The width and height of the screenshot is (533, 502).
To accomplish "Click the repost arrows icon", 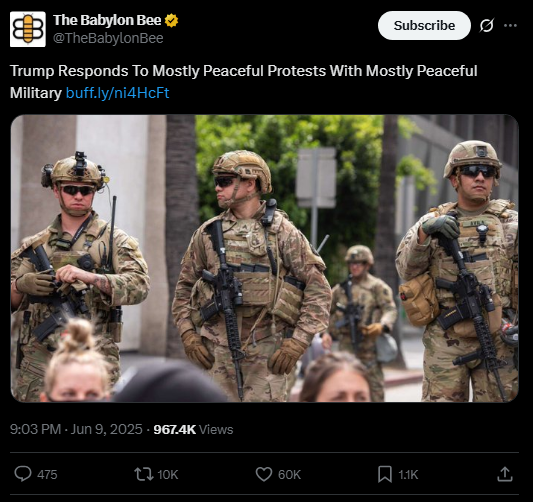I will (x=144, y=474).
